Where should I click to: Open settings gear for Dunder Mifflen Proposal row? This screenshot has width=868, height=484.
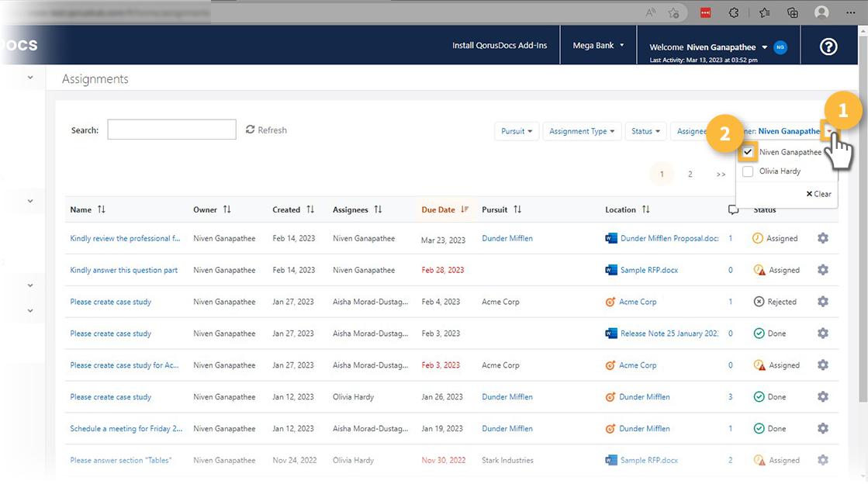[x=823, y=238]
